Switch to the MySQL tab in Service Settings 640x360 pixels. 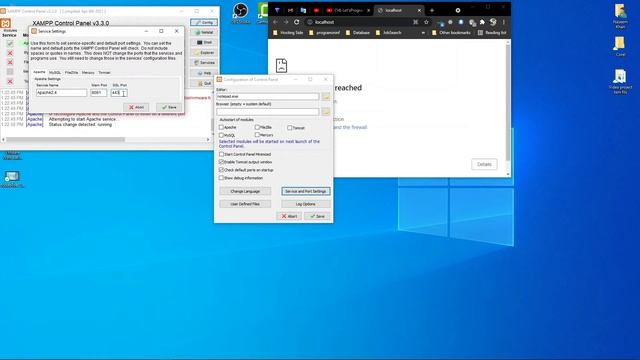coord(55,73)
